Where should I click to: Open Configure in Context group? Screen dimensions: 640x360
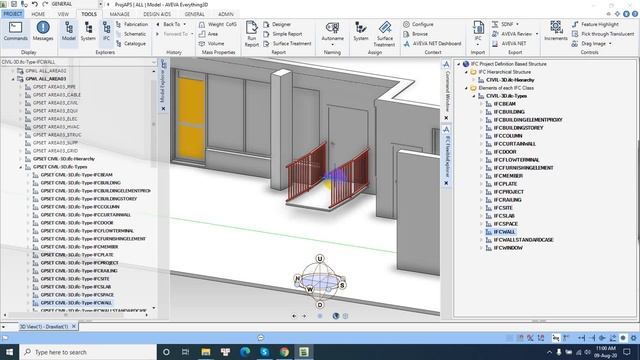point(418,24)
